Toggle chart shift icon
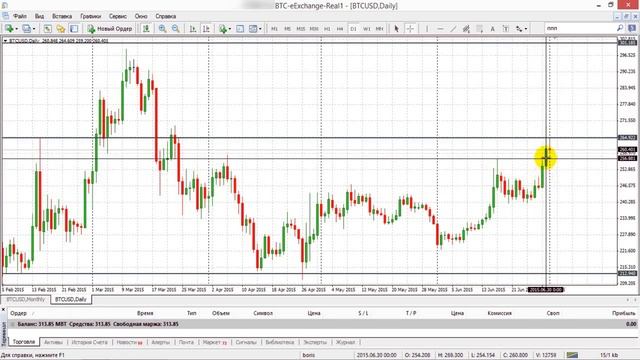This screenshot has height=360, width=640. click(x=206, y=29)
